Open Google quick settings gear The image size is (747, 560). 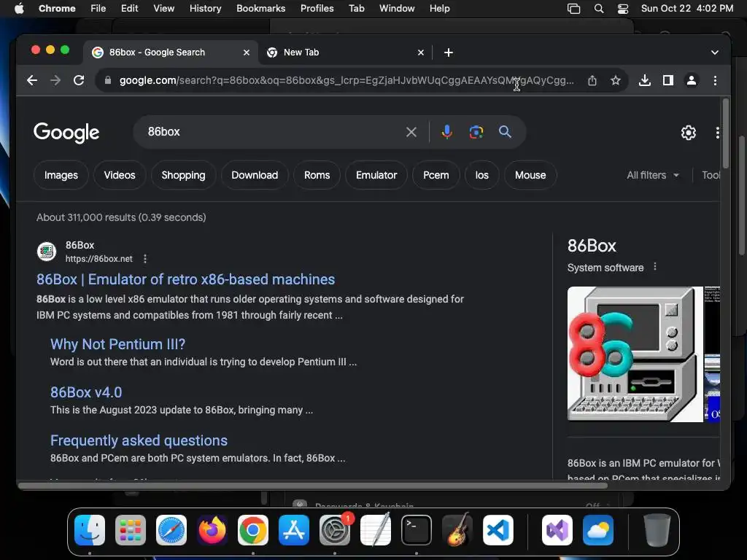pyautogui.click(x=689, y=133)
